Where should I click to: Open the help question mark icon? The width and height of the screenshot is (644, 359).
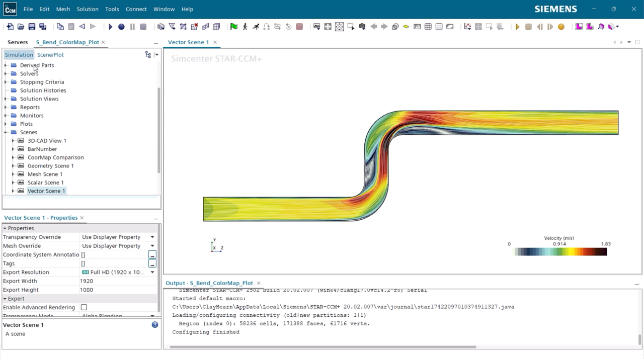pos(155,325)
